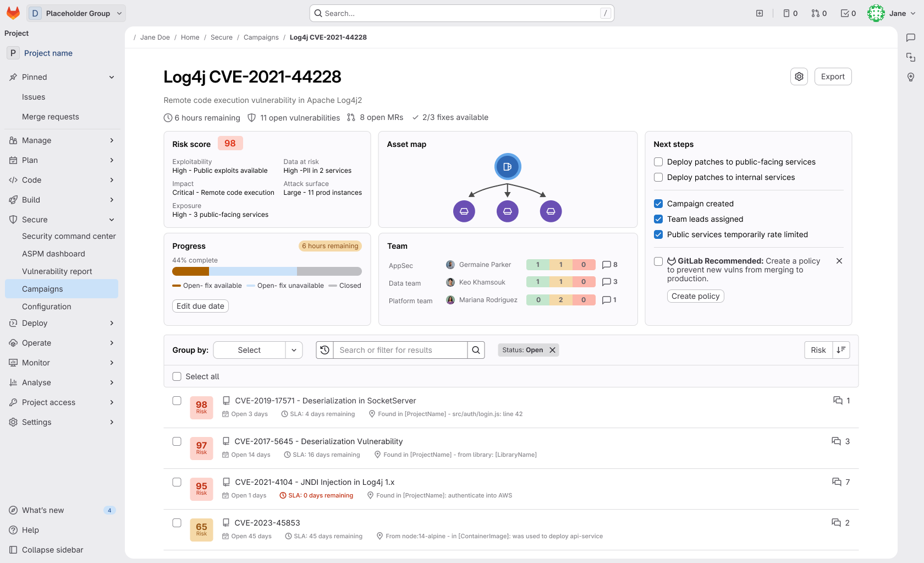Select the CVE-2021-4104 row checkbox
The image size is (924, 563).
tap(177, 482)
